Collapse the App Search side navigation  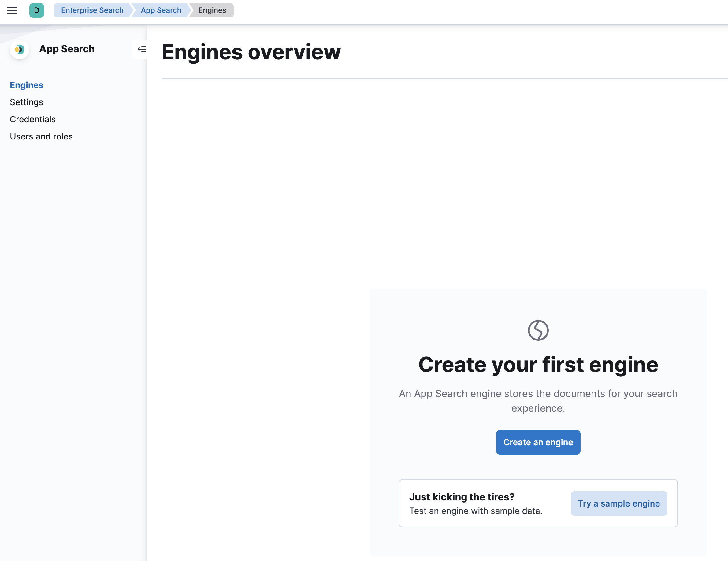pos(141,50)
